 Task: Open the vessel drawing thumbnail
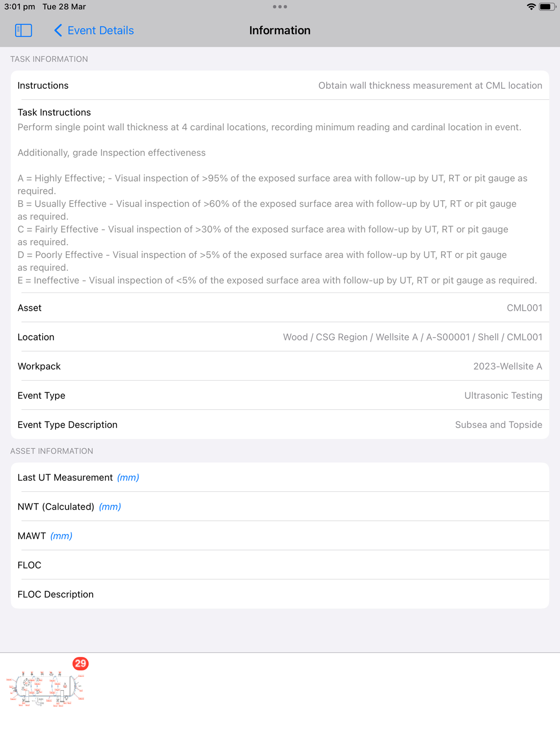coord(45,688)
